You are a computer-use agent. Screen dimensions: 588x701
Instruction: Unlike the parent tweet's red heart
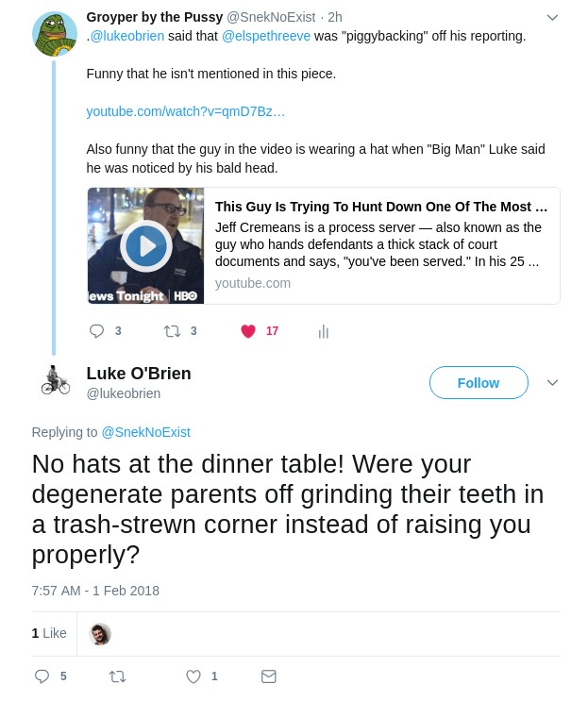point(248,331)
